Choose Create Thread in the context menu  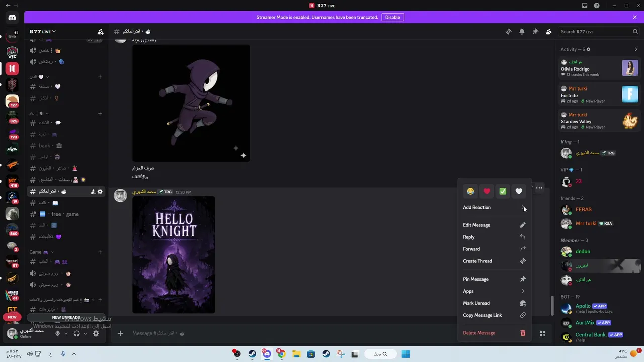[494, 261]
